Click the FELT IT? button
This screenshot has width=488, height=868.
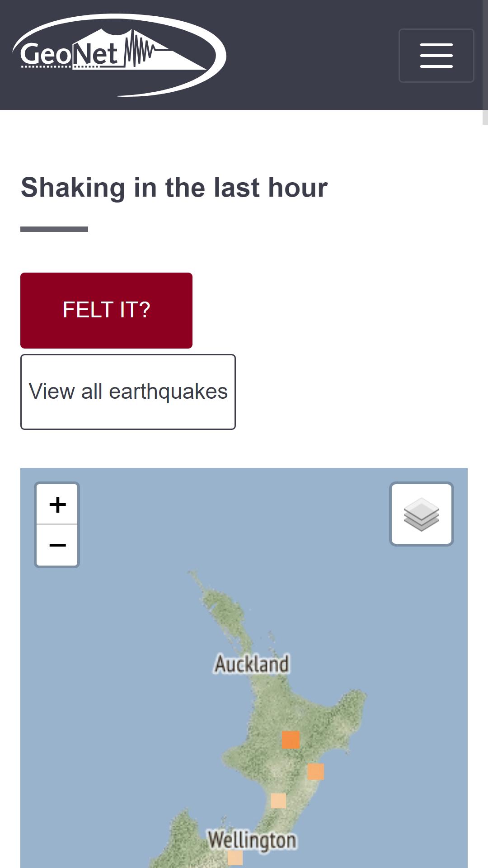coord(106,310)
